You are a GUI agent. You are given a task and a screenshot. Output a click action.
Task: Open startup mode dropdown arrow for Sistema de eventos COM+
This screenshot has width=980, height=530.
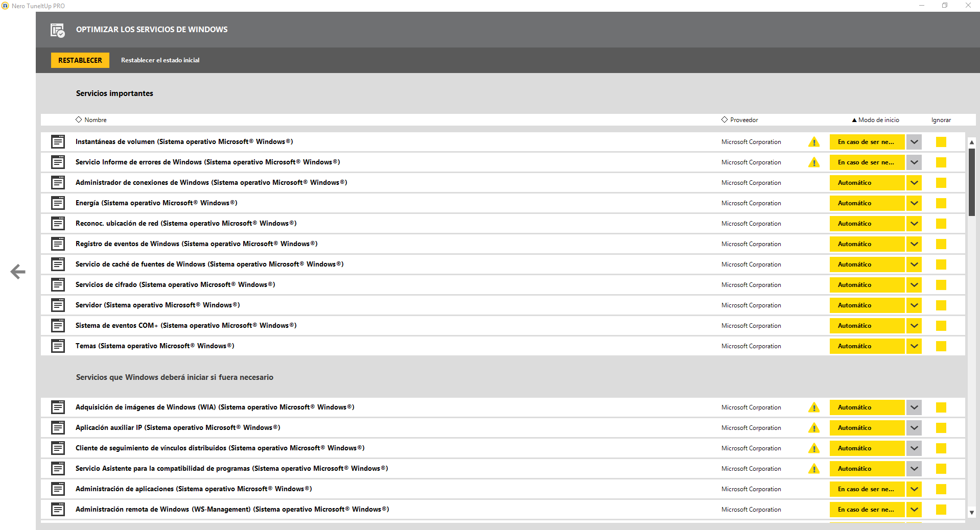pos(914,326)
